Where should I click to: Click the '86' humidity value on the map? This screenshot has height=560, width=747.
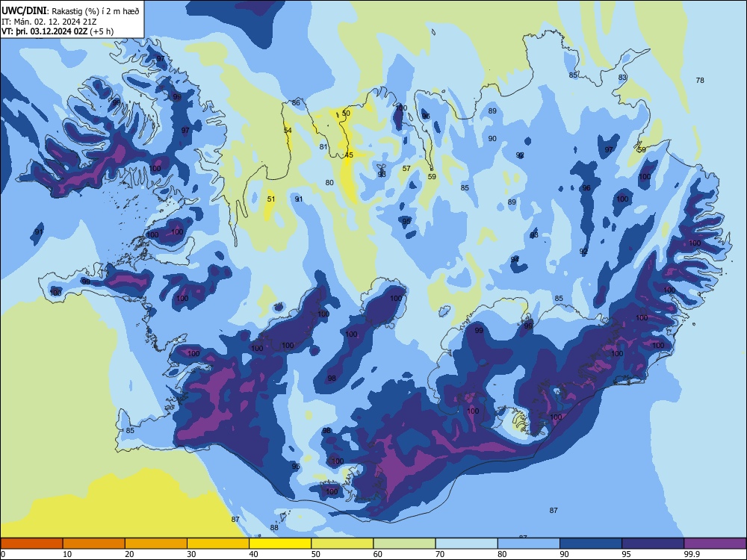(x=296, y=103)
